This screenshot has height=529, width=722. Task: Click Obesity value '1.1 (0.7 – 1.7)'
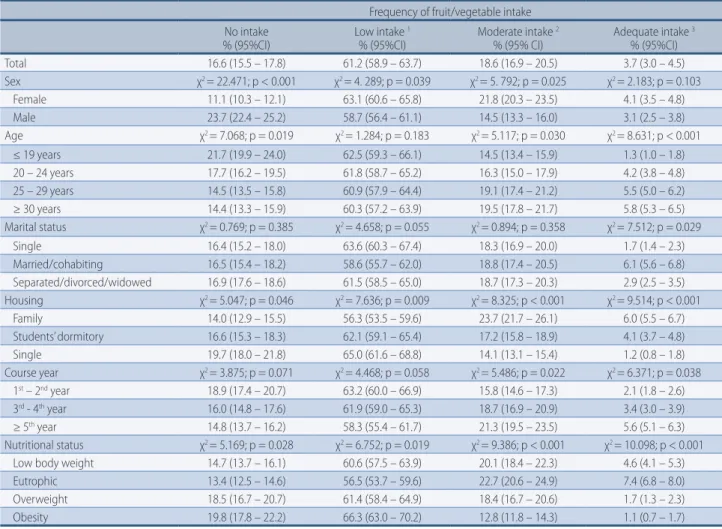point(654,517)
